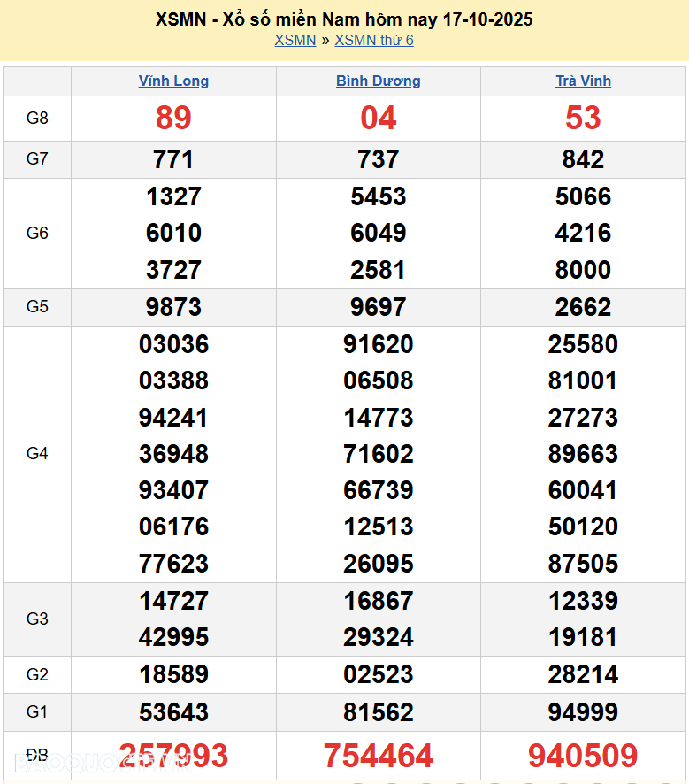Viewport: 689px width, 784px height.
Task: Click the G8 result 04 for Bình Dương
Action: point(378,118)
